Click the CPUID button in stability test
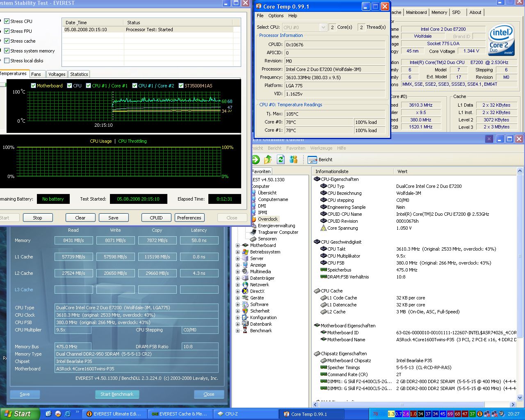Viewport: 525px width, 420px height. click(156, 218)
